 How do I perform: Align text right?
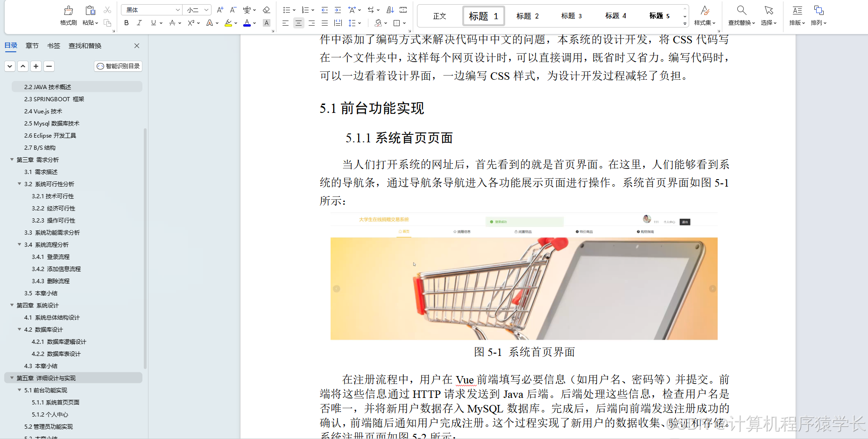pyautogui.click(x=311, y=23)
